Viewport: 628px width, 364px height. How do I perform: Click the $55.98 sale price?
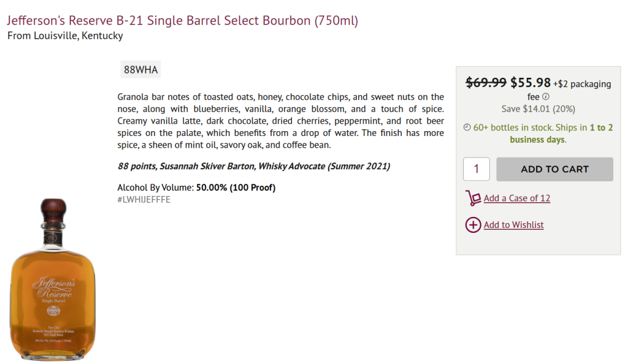point(530,83)
